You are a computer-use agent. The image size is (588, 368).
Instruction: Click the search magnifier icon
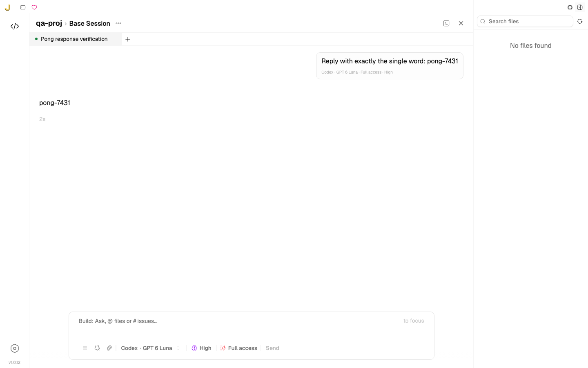pos(483,21)
